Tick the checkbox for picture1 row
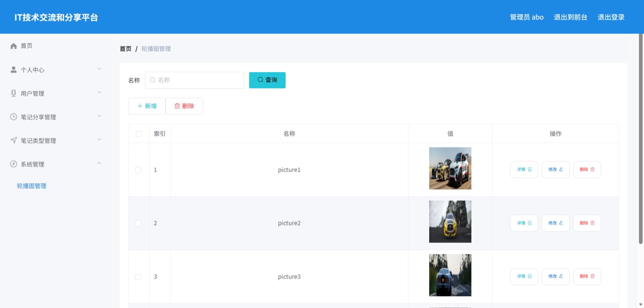Screen dimensions: 644x308 (x=138, y=170)
